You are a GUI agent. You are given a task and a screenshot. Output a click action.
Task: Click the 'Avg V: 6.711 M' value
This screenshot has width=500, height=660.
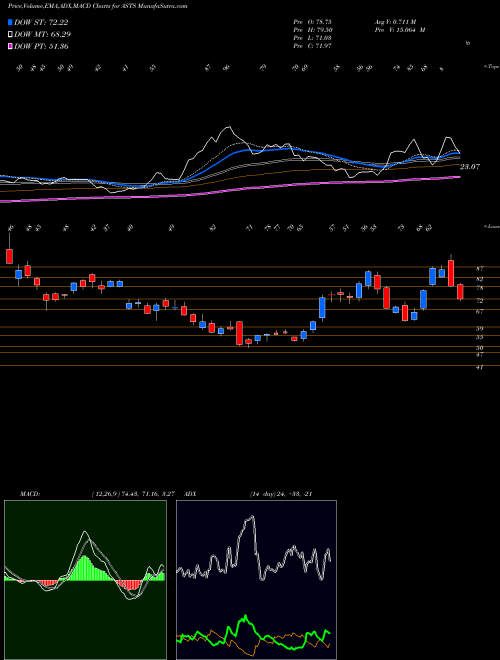click(395, 22)
